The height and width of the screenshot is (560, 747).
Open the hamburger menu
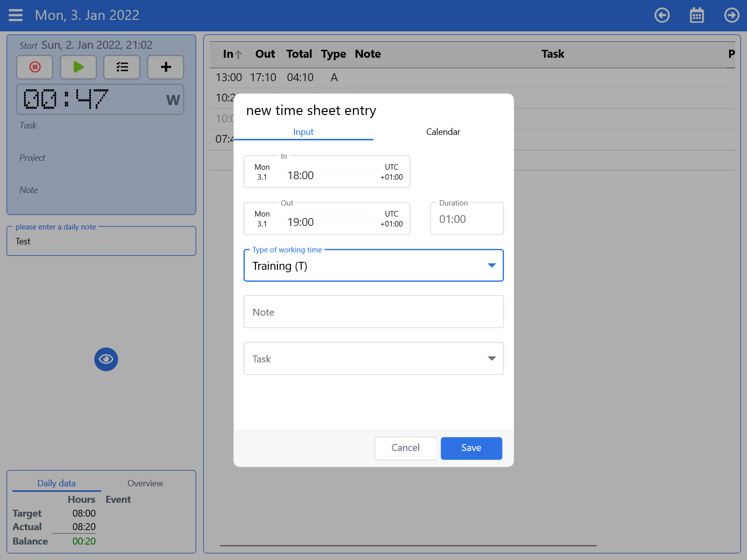point(16,15)
